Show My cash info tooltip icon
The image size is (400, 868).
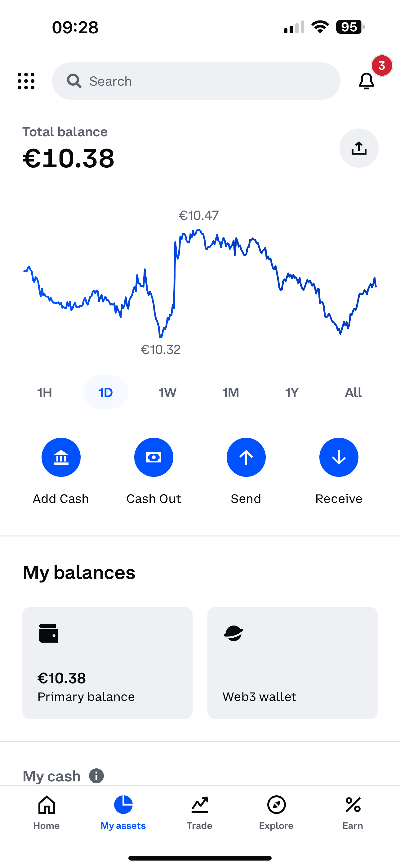click(96, 776)
